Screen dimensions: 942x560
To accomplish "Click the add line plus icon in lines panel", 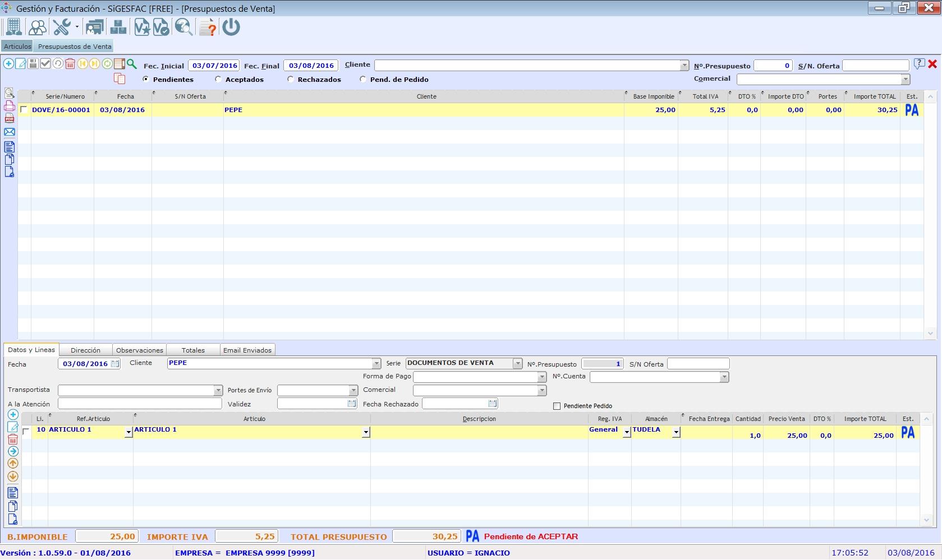I will [13, 415].
